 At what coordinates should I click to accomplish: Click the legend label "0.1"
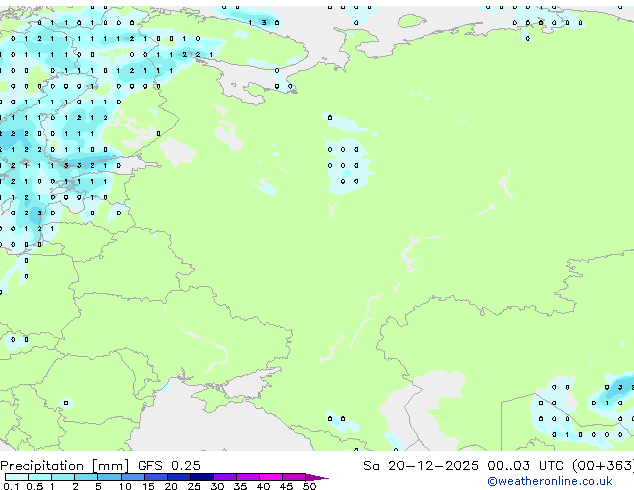[11, 486]
